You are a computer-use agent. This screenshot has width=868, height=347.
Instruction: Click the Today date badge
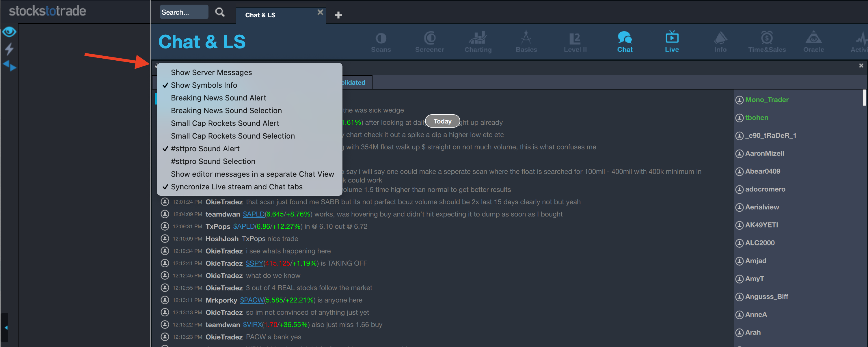point(442,121)
